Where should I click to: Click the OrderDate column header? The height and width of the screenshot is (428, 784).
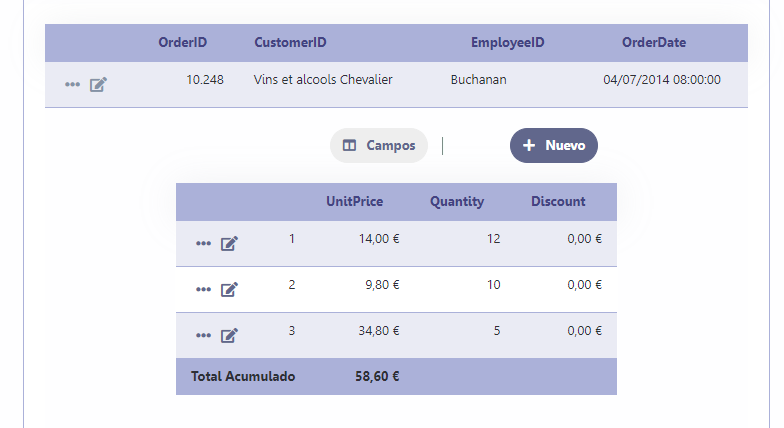654,43
